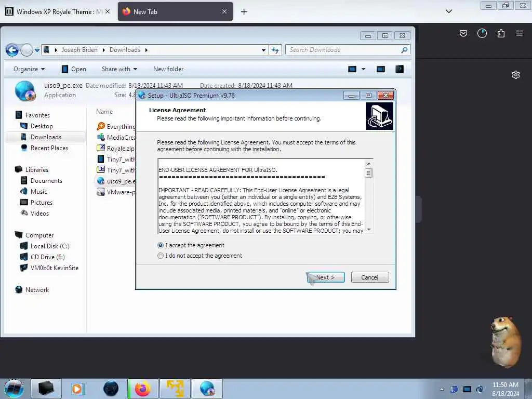Open the Windows Start menu
The width and height of the screenshot is (532, 399).
[x=14, y=389]
